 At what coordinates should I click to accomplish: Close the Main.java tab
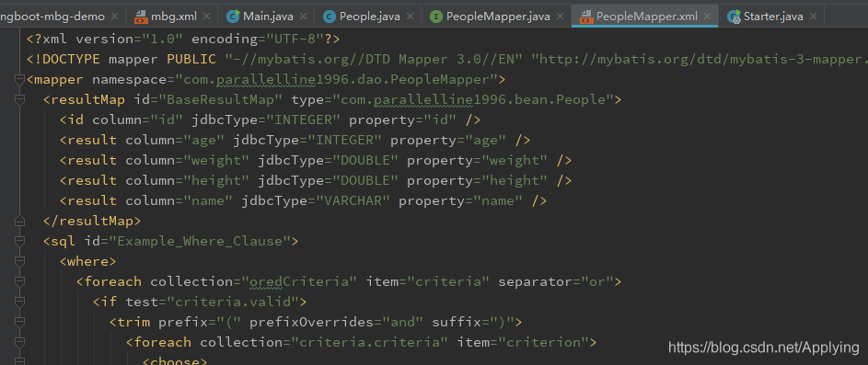[x=303, y=16]
